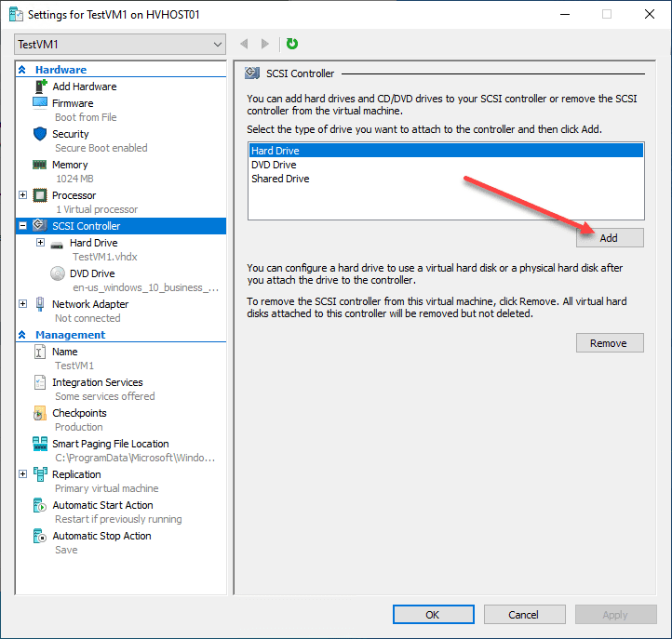Click the Hard Drive disk icon
Image resolution: width=672 pixels, height=639 pixels.
click(57, 245)
